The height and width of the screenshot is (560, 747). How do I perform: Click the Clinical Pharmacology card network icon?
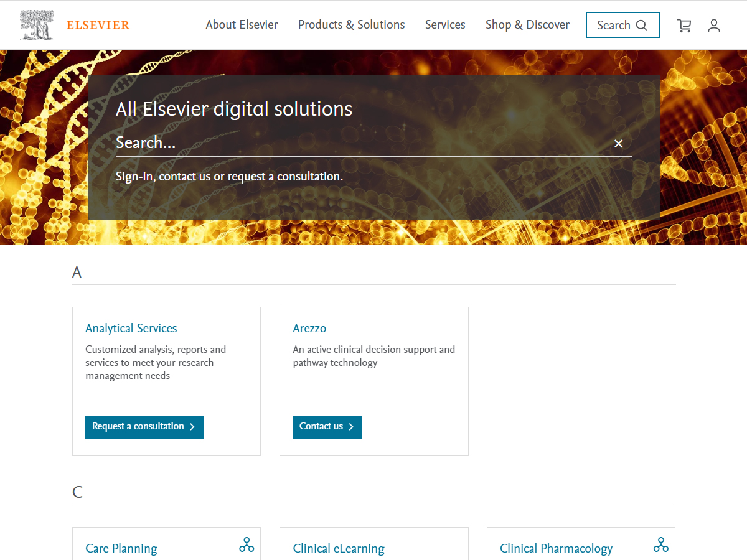point(661,545)
